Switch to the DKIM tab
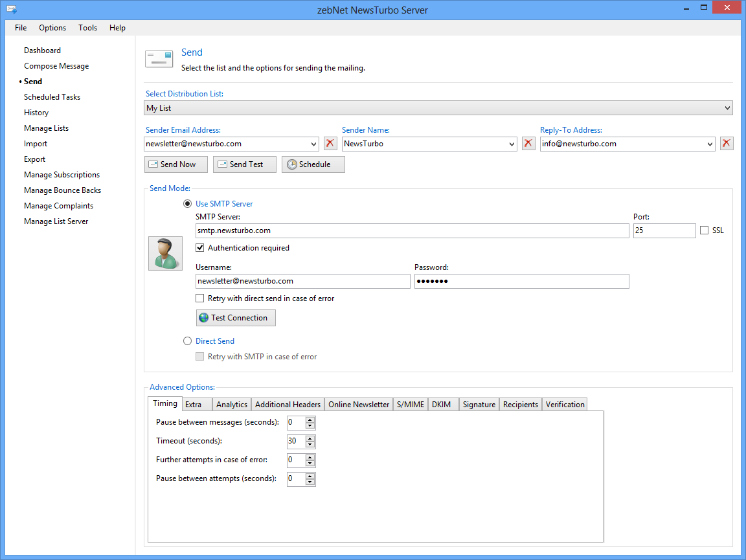Viewport: 746px width, 560px height. [x=443, y=405]
